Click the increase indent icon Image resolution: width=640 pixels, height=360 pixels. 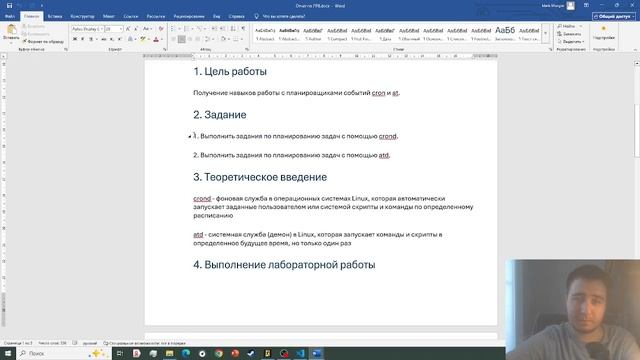pyautogui.click(x=222, y=29)
